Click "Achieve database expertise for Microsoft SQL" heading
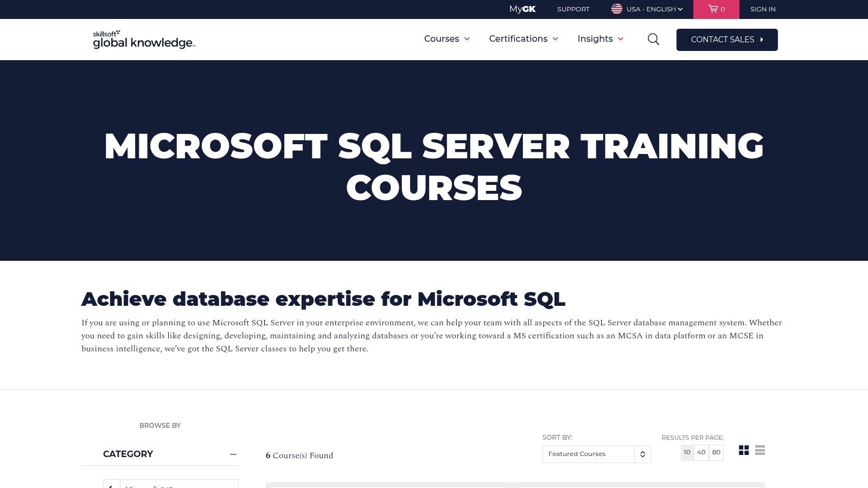The width and height of the screenshot is (868, 488). click(x=323, y=299)
